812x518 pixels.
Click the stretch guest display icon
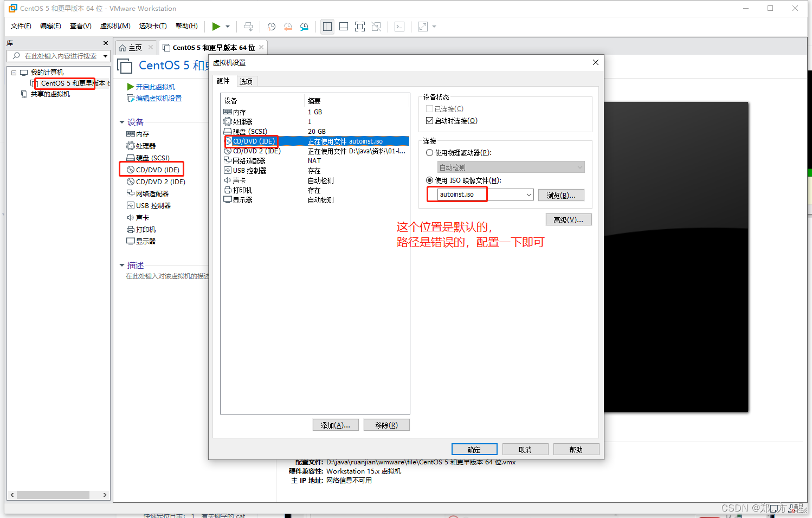point(423,26)
